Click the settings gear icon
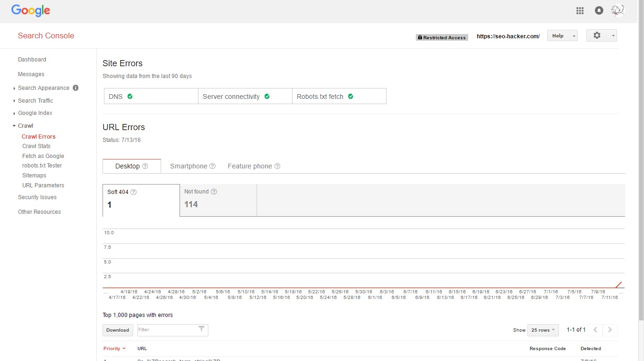Image resolution: width=644 pixels, height=361 pixels. tap(597, 35)
